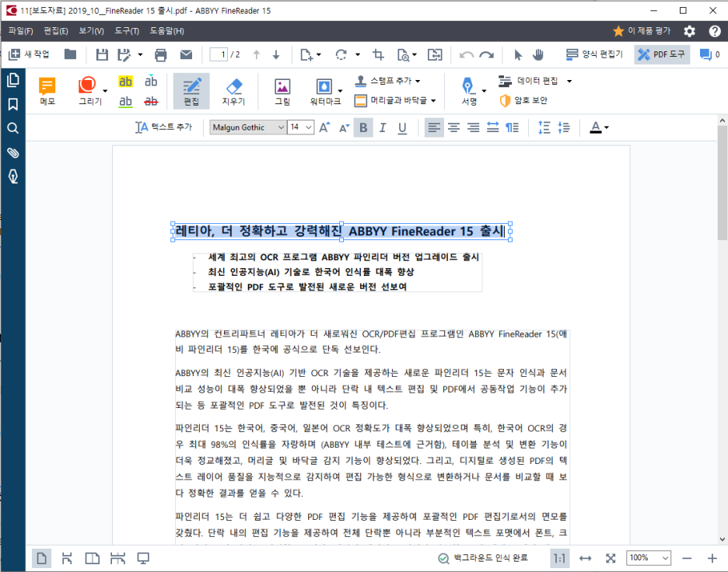Open the 파일(F) menu
This screenshot has height=572, width=728.
(20, 30)
